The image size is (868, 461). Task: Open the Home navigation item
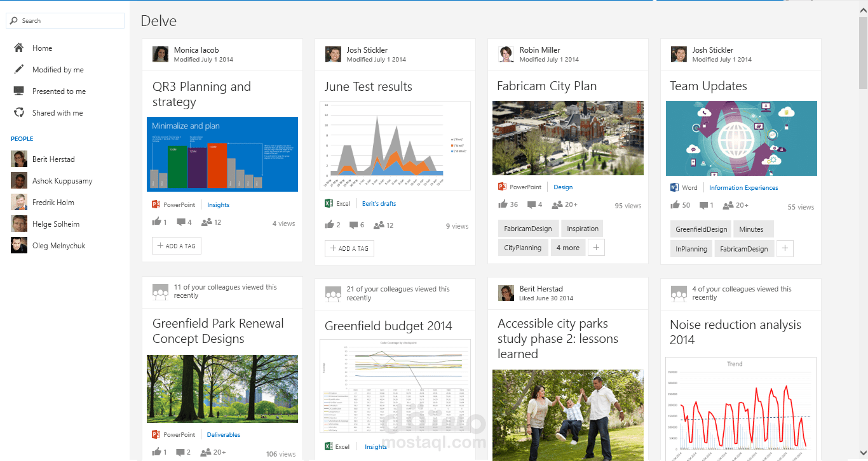[x=42, y=48]
